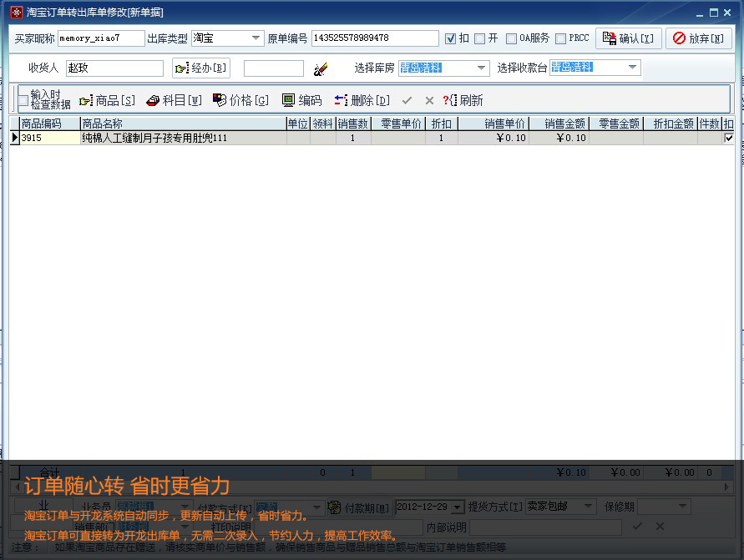The height and width of the screenshot is (560, 744).
Task: Click the row pointer arrow of row 3915
Action: coord(15,138)
